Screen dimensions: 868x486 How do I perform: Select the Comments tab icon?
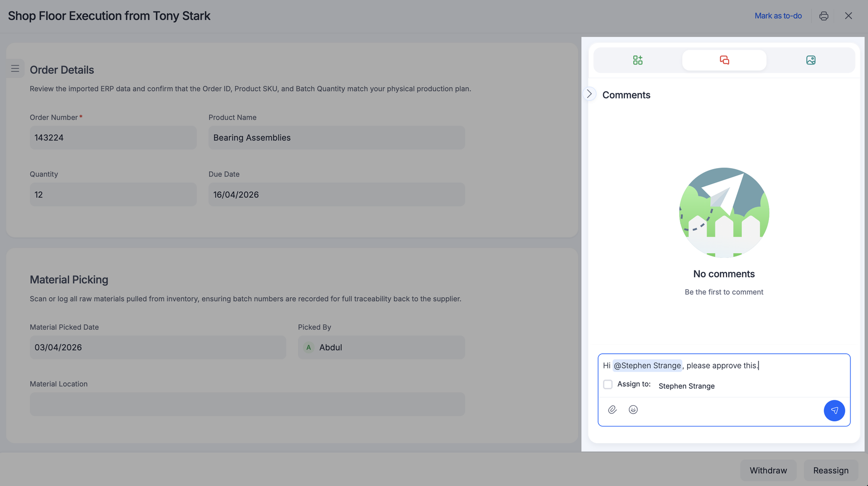(x=724, y=60)
